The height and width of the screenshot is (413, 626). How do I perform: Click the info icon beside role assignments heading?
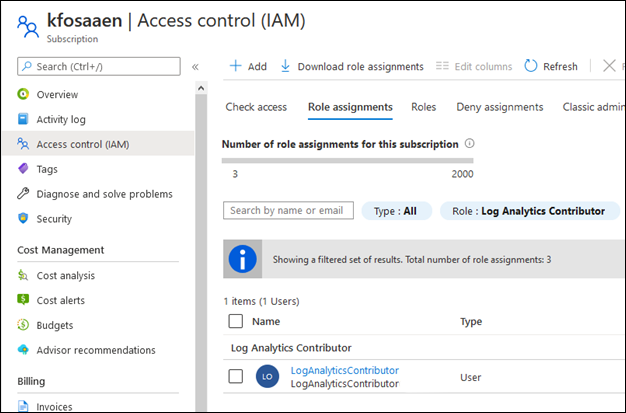[470, 143]
